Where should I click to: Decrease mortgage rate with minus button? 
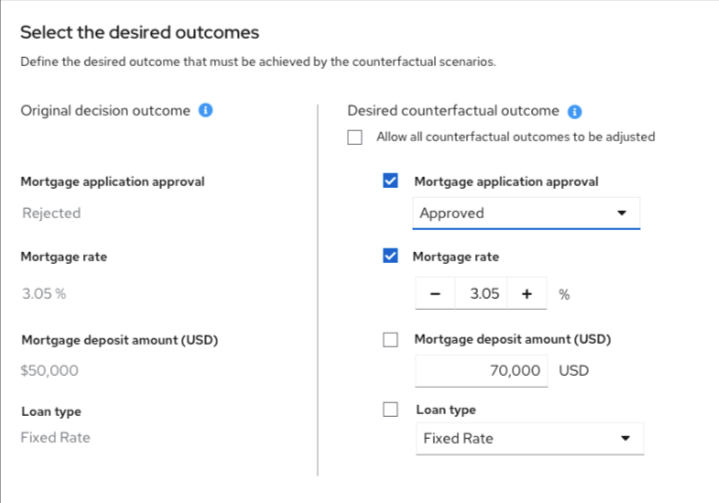click(x=435, y=295)
